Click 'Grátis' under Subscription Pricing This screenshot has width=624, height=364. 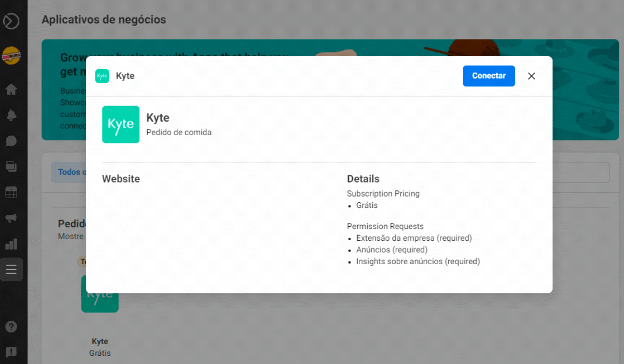[x=367, y=205]
